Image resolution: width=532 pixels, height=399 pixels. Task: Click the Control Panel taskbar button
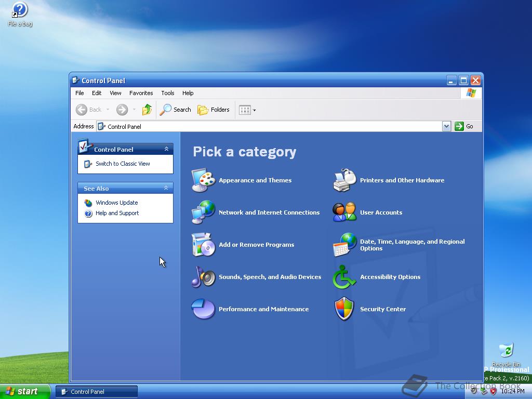click(x=97, y=392)
